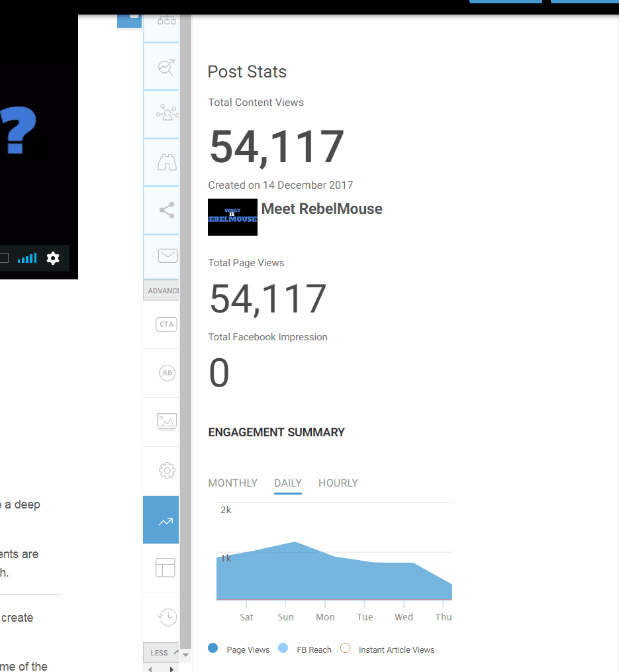Screen dimensions: 619x672
Task: Select the DAILY engagement tab
Action: tap(288, 483)
